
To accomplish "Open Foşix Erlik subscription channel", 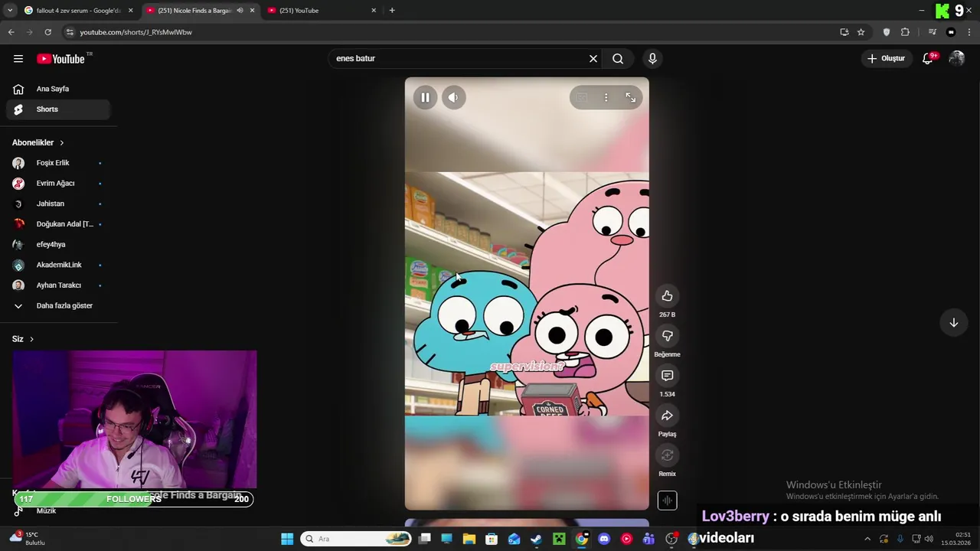I will tap(58, 163).
